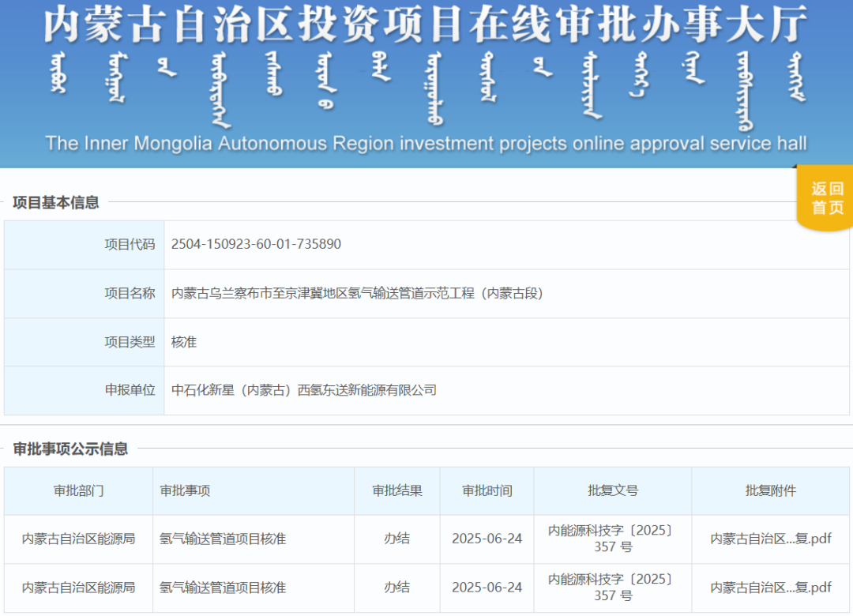Open the second row's 批复附件 PDF file
This screenshot has width=853, height=616.
click(770, 587)
